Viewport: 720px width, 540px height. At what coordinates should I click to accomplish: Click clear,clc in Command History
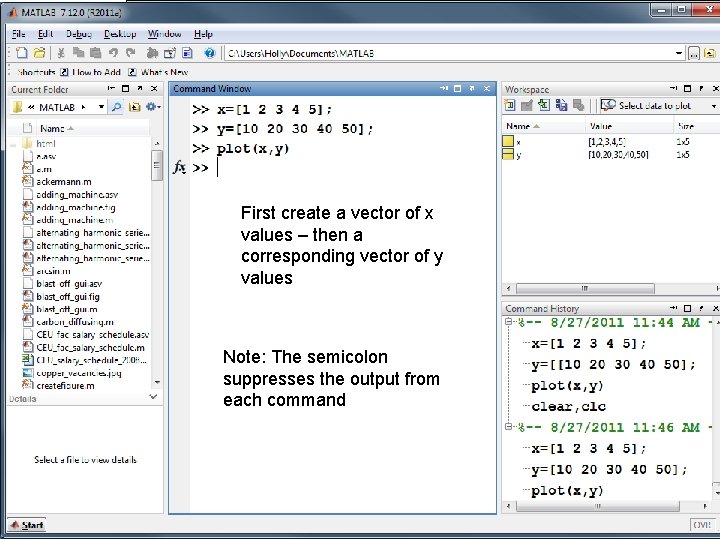568,407
